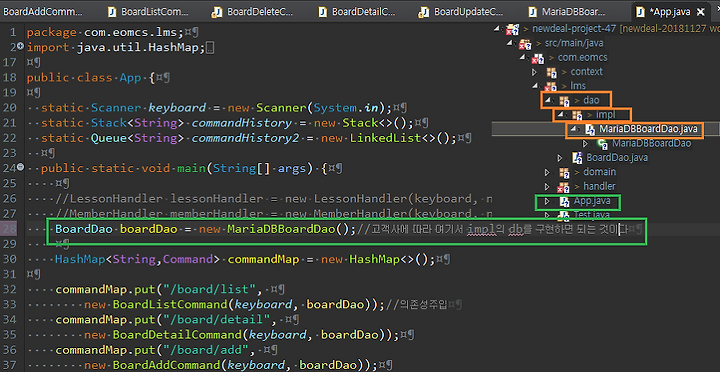Collapse the impl package node

(561, 114)
